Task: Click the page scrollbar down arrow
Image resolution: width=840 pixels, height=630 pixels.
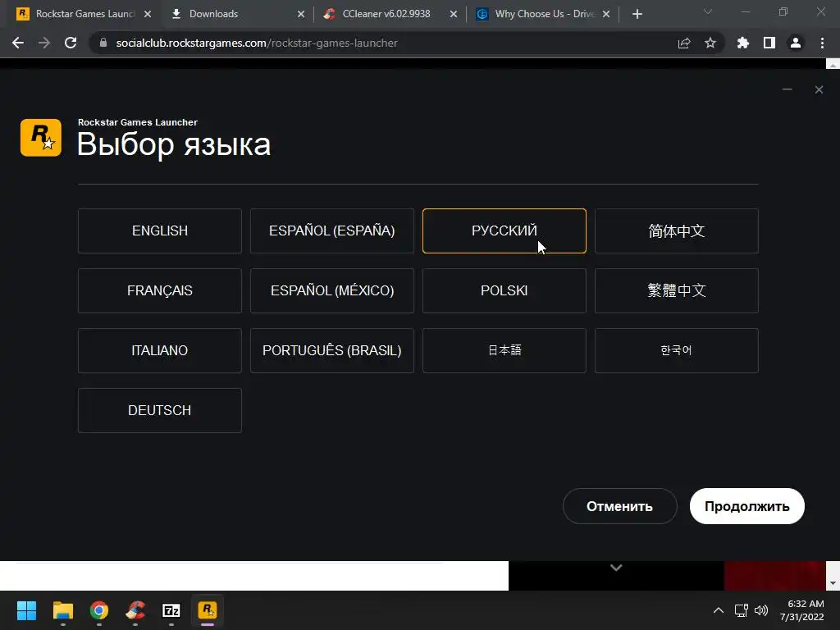Action: 833,583
